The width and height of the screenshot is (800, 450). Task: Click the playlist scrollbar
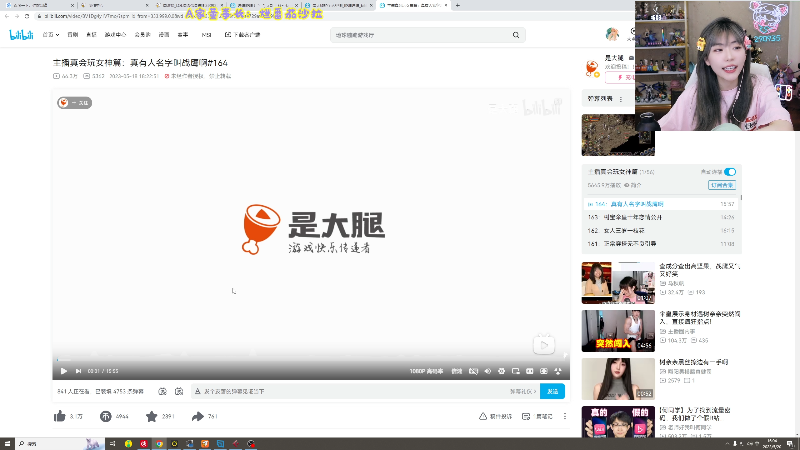click(741, 197)
